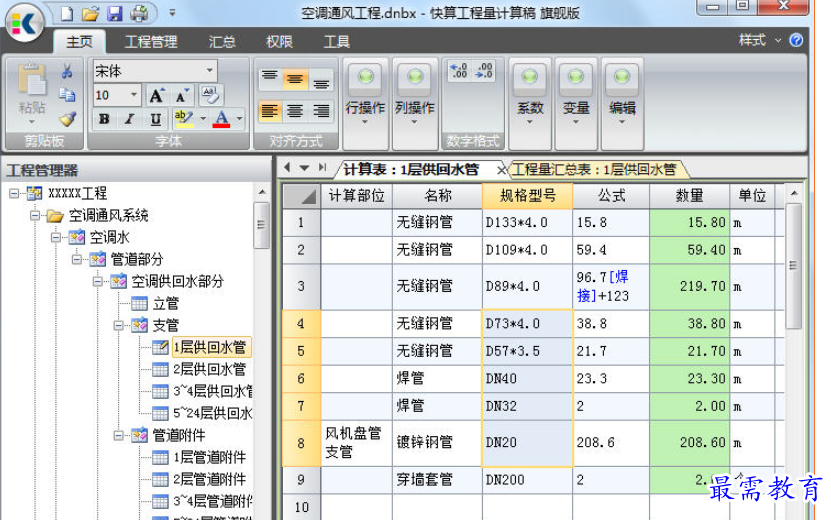Open the font size 10 dropdown
The width and height of the screenshot is (831, 520).
point(134,95)
